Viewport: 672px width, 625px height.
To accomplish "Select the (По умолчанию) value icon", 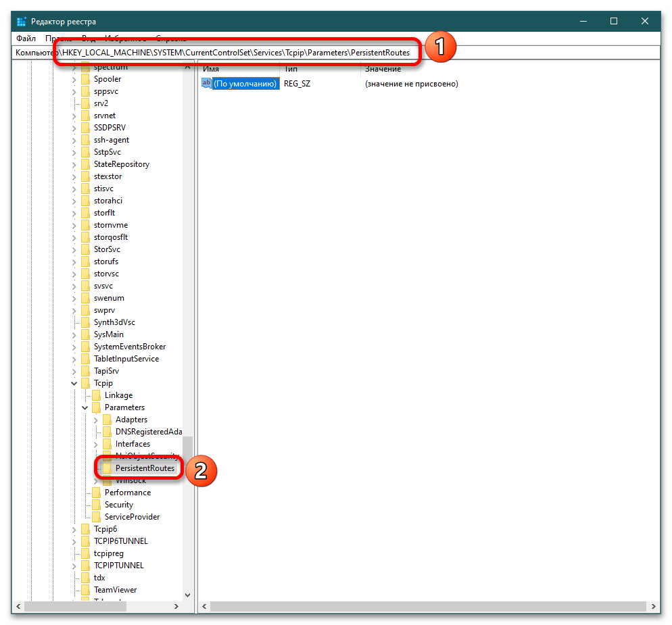I will (207, 83).
